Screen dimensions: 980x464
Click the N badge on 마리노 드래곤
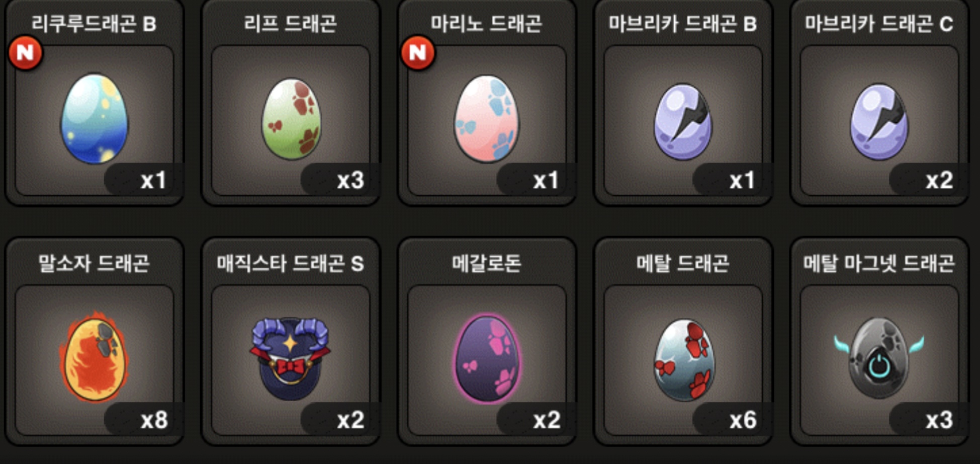click(x=417, y=52)
